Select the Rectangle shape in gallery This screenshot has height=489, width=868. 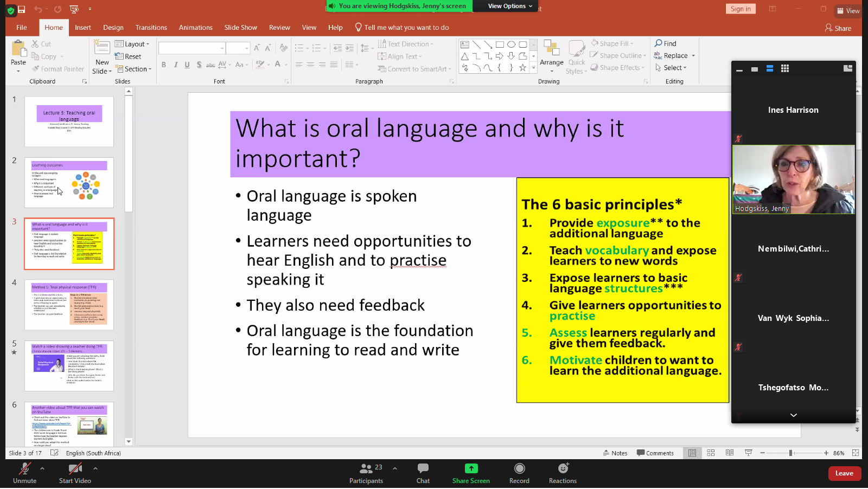click(500, 44)
